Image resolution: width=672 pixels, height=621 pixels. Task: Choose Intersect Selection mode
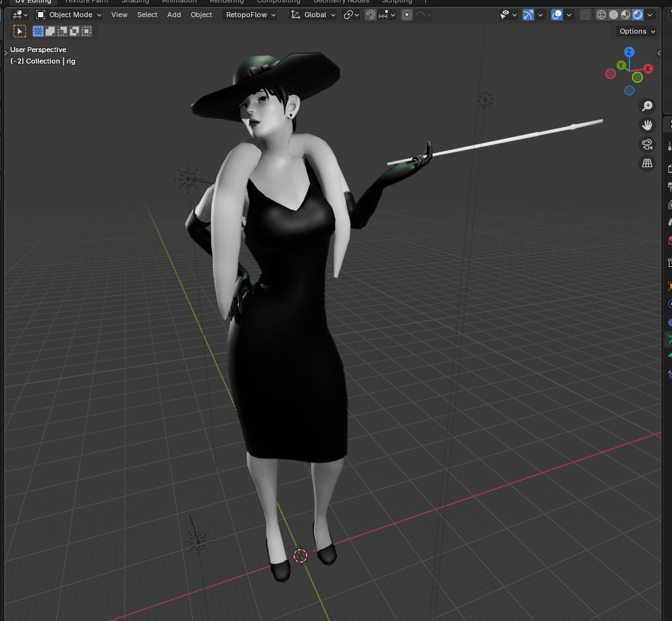[86, 31]
